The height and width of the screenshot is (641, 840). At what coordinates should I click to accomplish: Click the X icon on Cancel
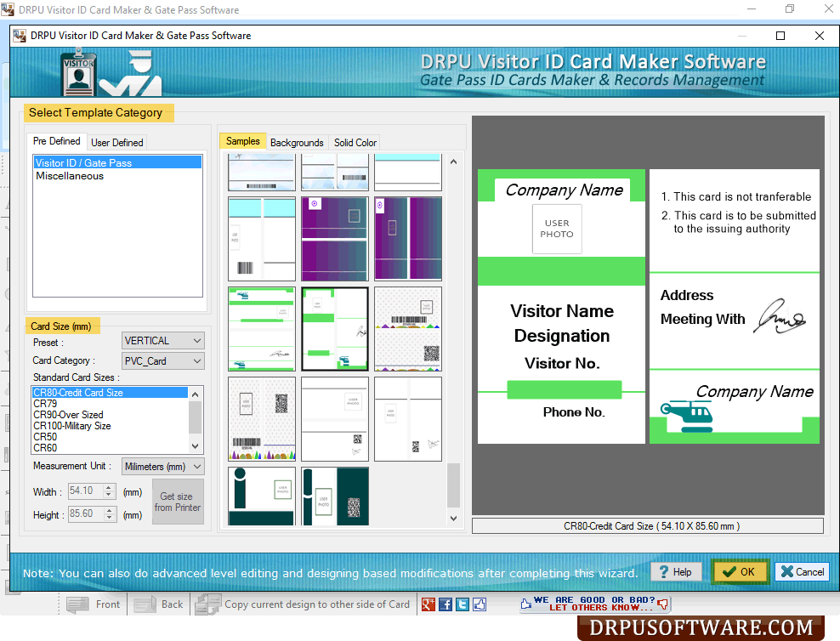click(x=787, y=572)
